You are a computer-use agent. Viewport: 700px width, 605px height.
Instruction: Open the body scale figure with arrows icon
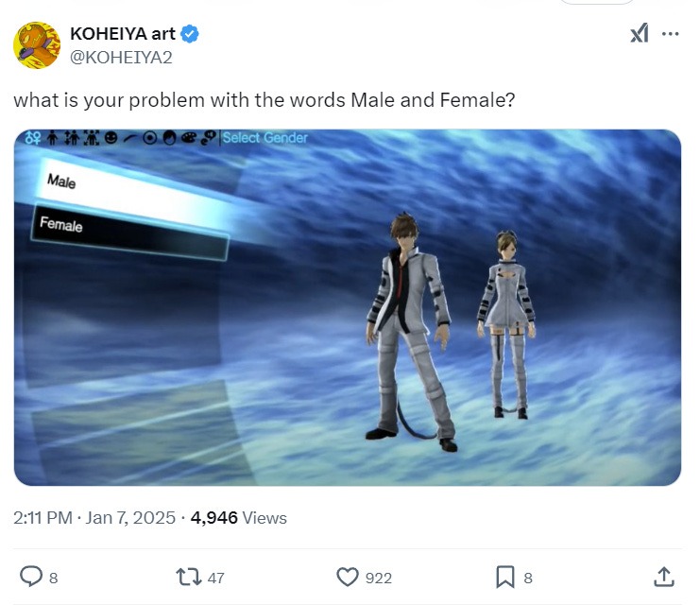(92, 138)
